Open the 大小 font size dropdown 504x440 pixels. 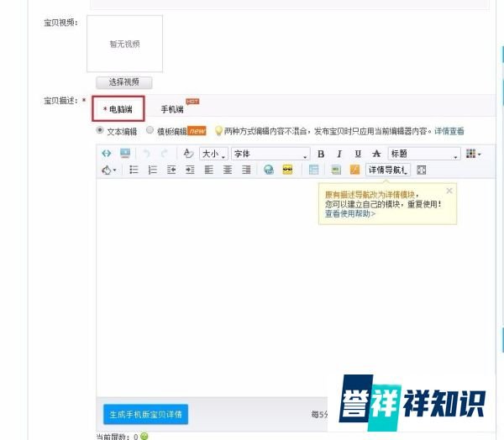click(x=213, y=154)
